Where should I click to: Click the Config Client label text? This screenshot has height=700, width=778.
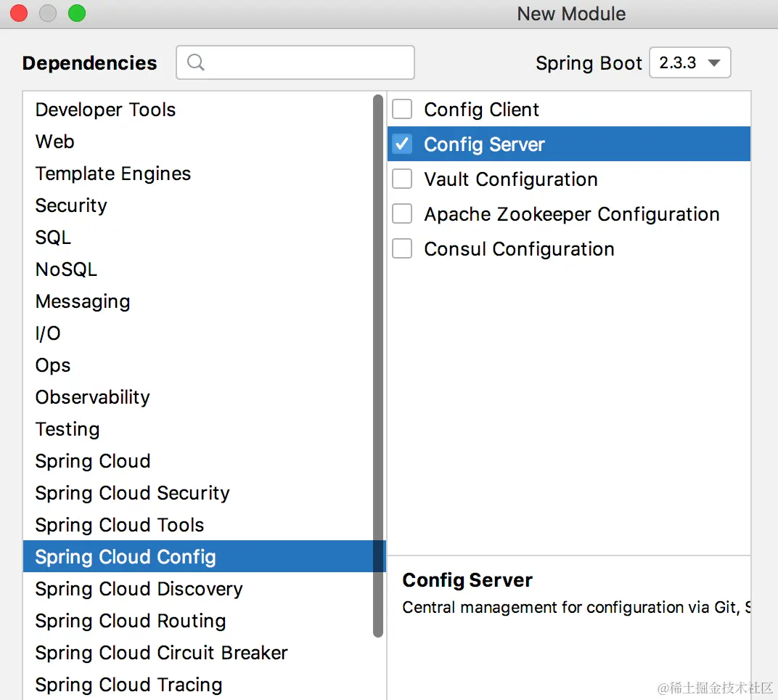(481, 110)
